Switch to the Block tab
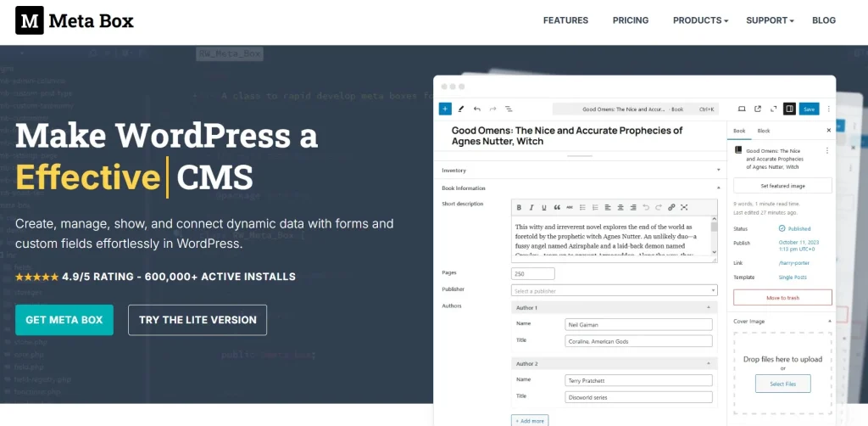 pyautogui.click(x=764, y=131)
